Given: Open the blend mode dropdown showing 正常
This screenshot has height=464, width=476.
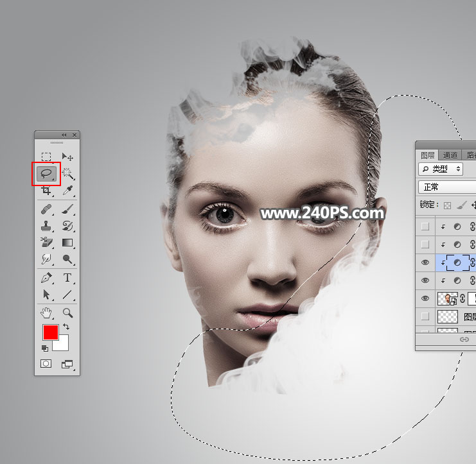Looking at the screenshot, I should (x=446, y=187).
